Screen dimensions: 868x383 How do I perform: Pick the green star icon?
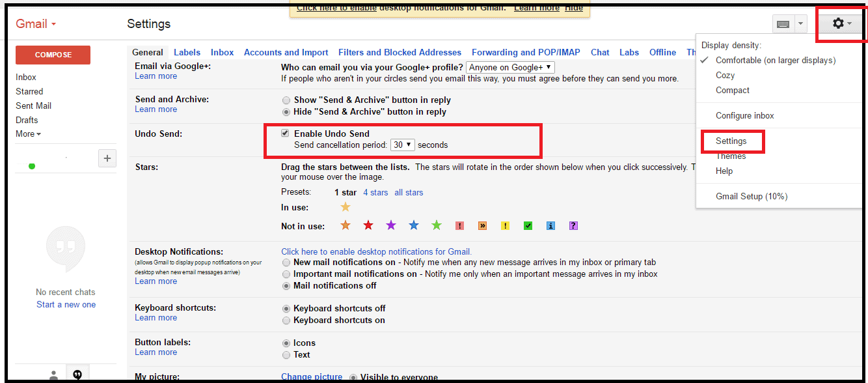click(437, 225)
